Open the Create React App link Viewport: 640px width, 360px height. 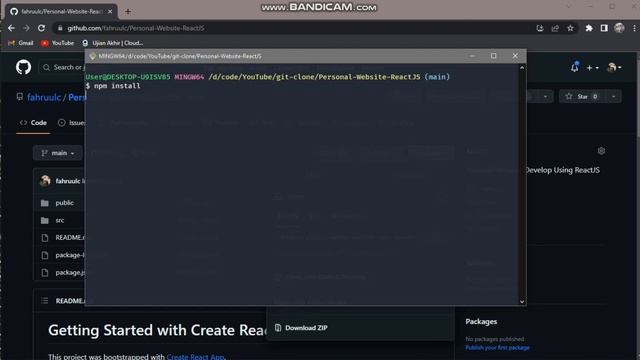click(x=195, y=356)
